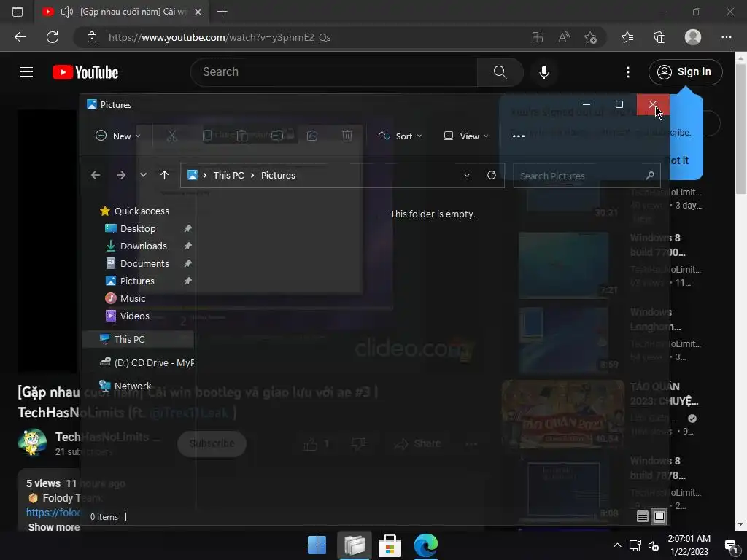Click the YouTube Sign in button
747x560 pixels.
(x=686, y=72)
